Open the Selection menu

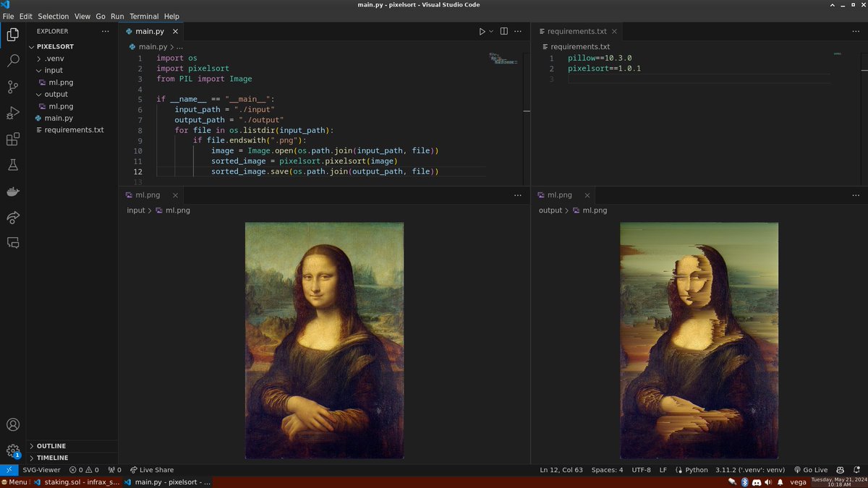[54, 16]
